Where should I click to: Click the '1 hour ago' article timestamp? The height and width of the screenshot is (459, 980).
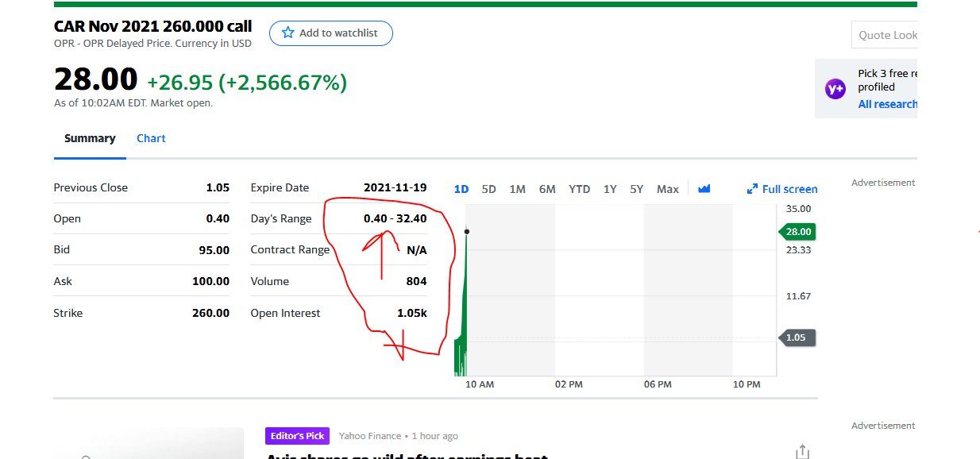point(434,436)
